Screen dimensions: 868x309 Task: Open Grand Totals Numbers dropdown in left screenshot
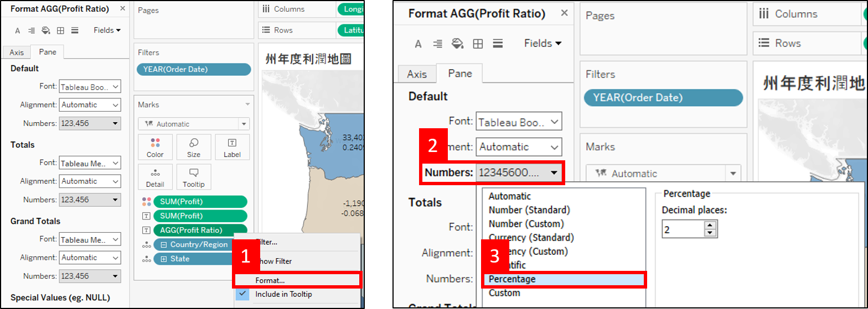(90, 276)
